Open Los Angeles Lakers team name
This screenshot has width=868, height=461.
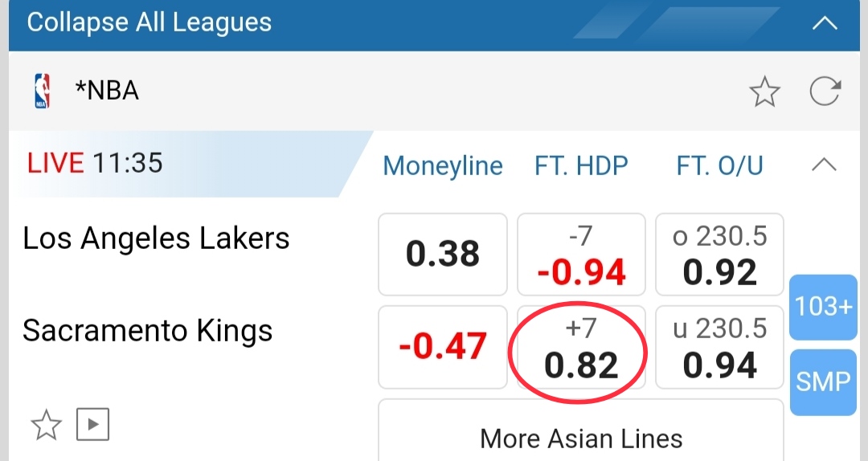click(156, 239)
